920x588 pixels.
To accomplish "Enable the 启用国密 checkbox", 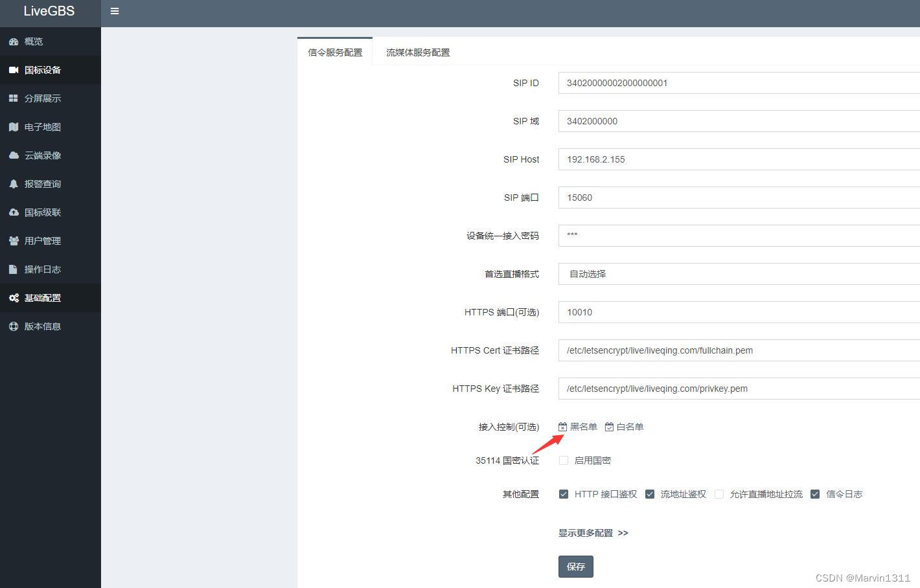I will click(564, 460).
